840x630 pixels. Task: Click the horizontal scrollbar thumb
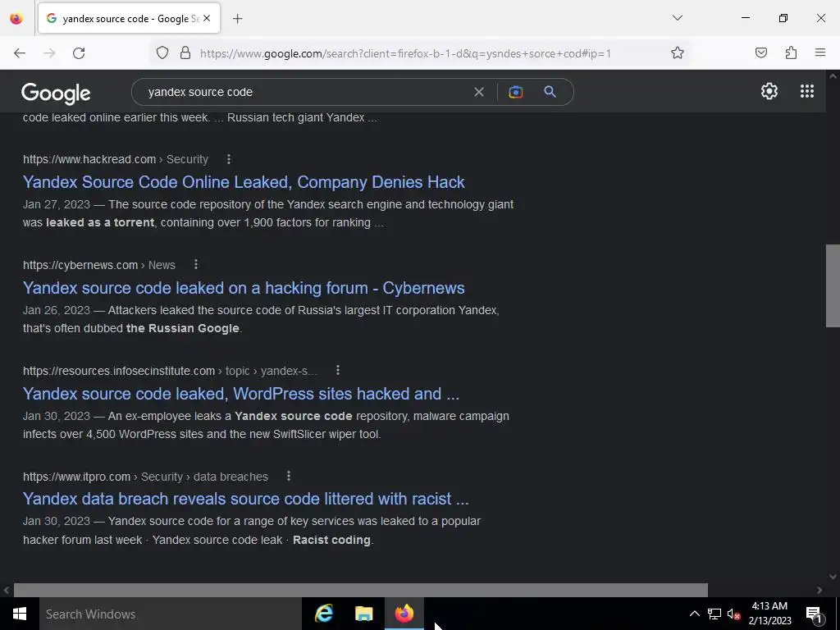(x=361, y=590)
